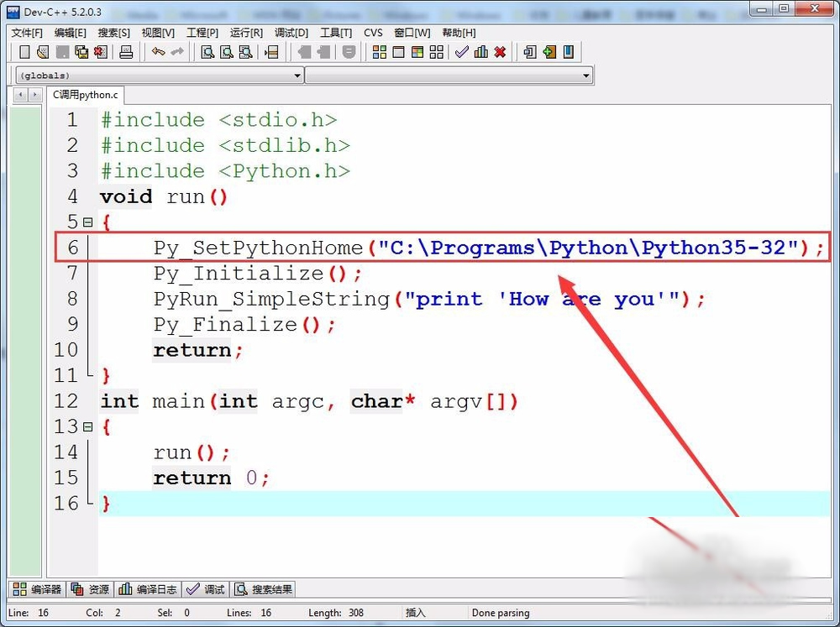Open the 工具[T] menu
840x627 pixels.
tap(336, 33)
